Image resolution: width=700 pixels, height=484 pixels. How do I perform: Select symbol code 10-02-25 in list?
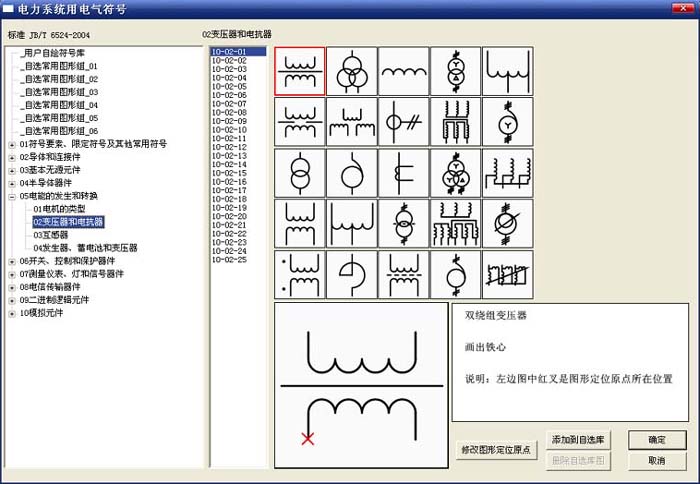[229, 259]
